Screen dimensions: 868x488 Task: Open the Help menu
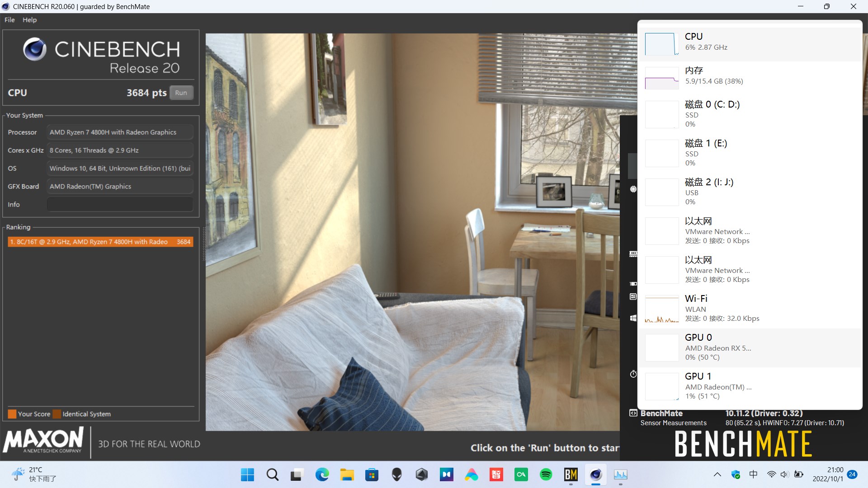30,20
